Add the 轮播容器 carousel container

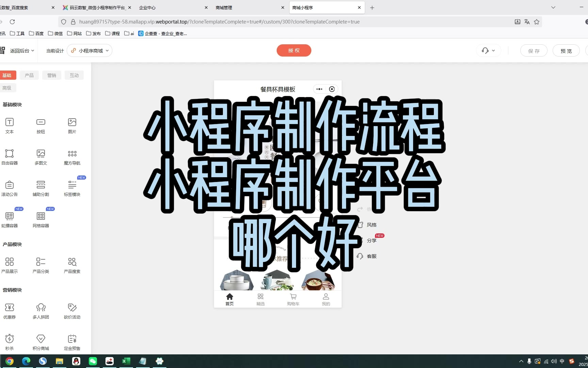[10, 220]
